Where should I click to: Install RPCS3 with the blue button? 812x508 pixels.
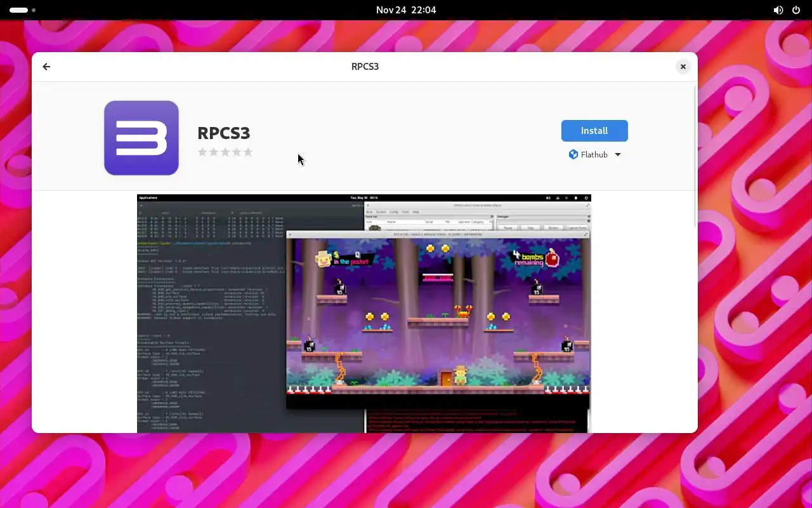pos(594,131)
